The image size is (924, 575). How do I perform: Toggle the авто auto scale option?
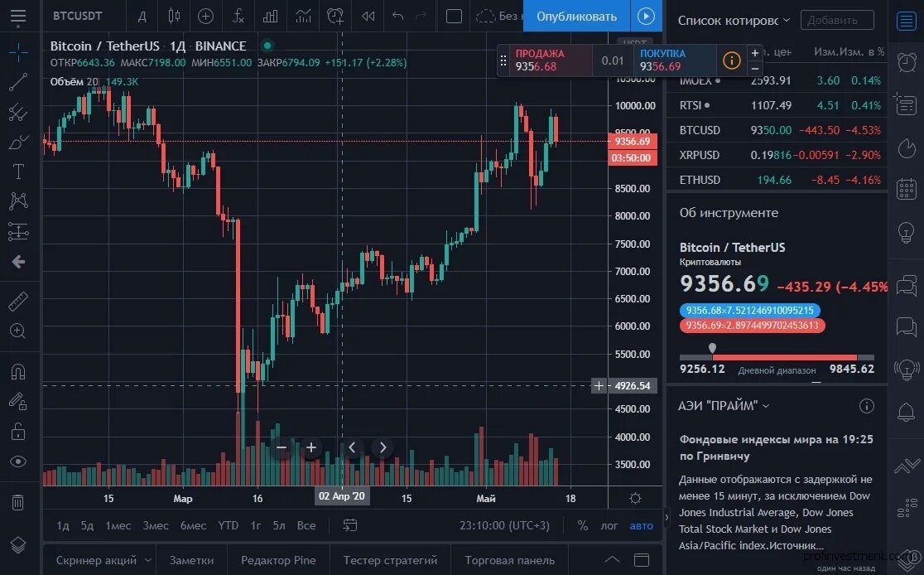(641, 525)
